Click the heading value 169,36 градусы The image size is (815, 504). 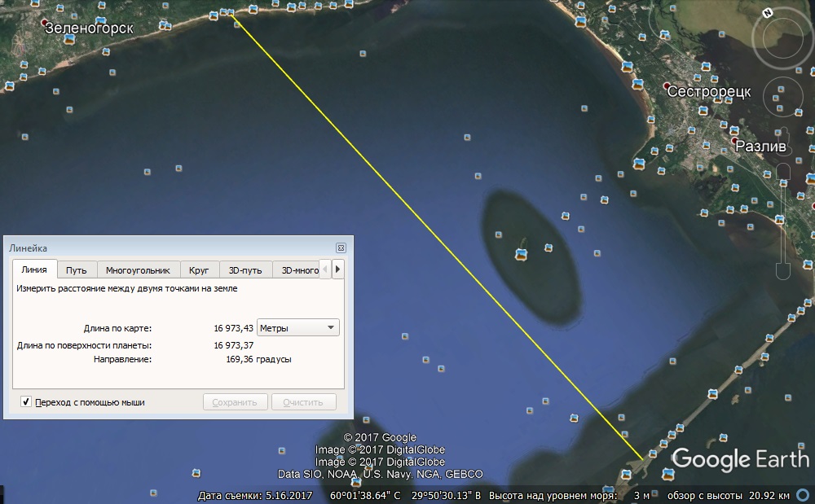coord(259,359)
